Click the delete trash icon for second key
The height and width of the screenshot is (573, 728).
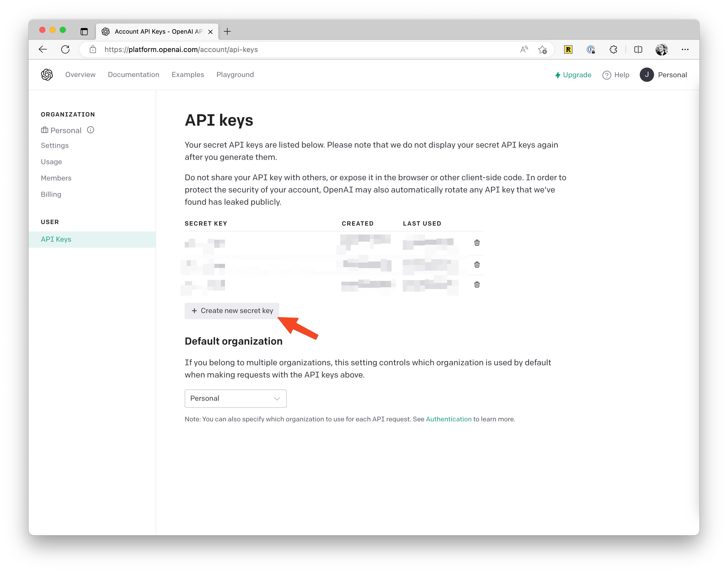coord(477,264)
